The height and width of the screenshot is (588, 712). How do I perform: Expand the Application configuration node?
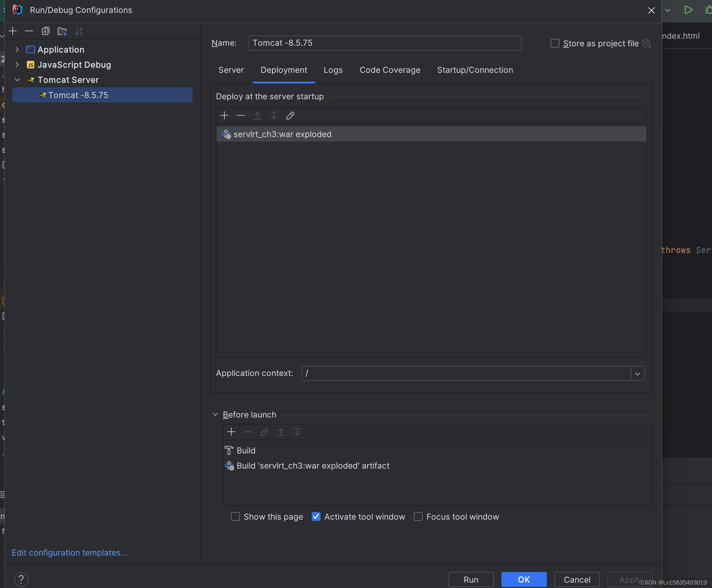[17, 49]
